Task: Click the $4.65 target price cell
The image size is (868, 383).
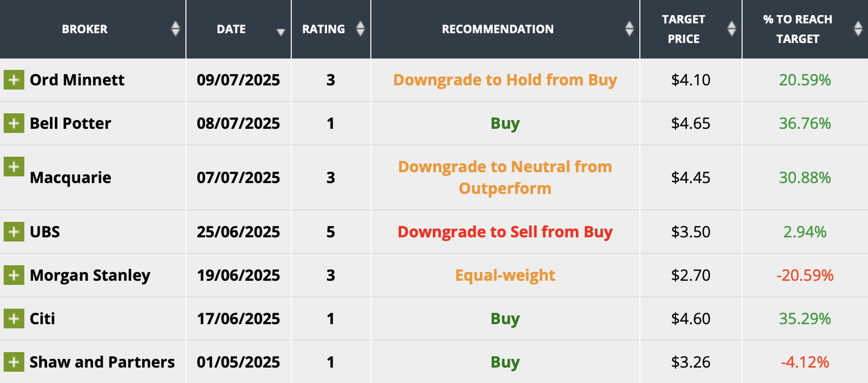Action: coord(690,124)
